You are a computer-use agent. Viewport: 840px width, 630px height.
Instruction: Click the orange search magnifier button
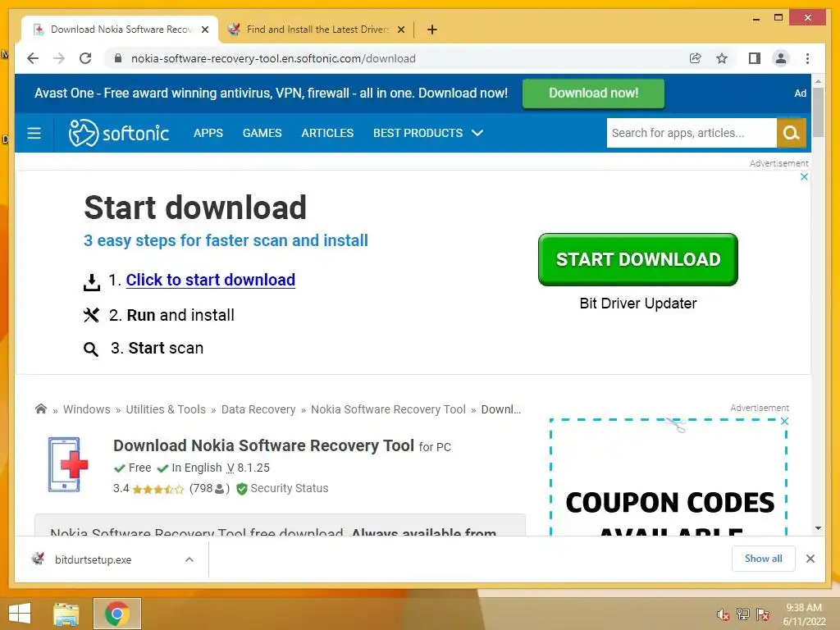tap(792, 133)
